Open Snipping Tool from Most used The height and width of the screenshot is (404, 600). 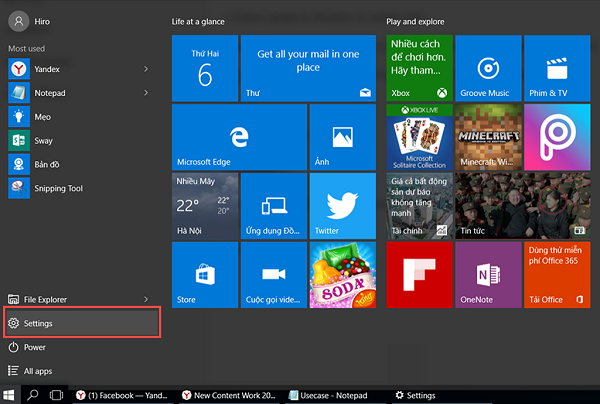pyautogui.click(x=60, y=187)
